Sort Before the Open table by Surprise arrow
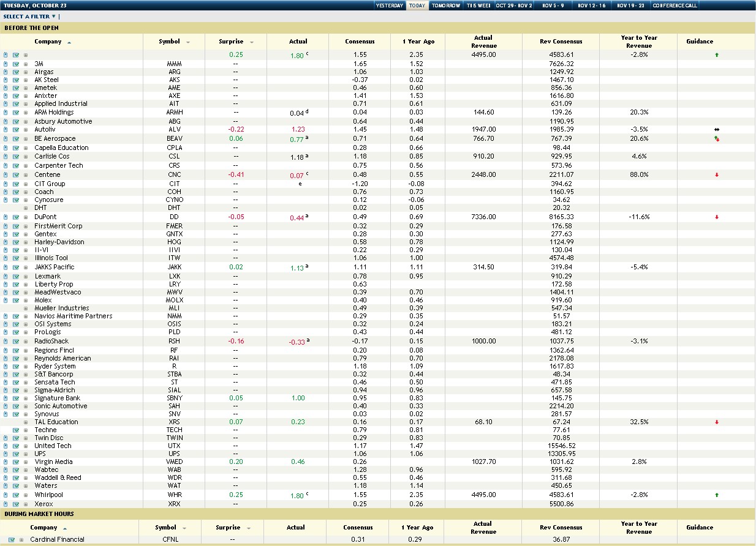This screenshot has width=756, height=546. (x=251, y=42)
